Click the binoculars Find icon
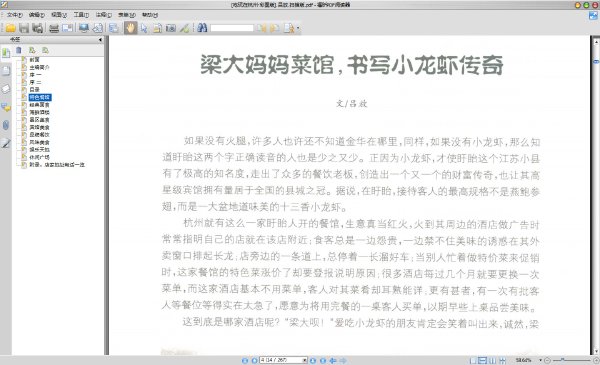 (202, 28)
